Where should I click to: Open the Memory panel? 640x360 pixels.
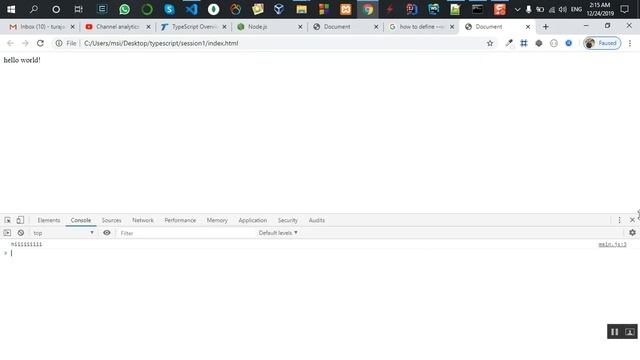(217, 220)
